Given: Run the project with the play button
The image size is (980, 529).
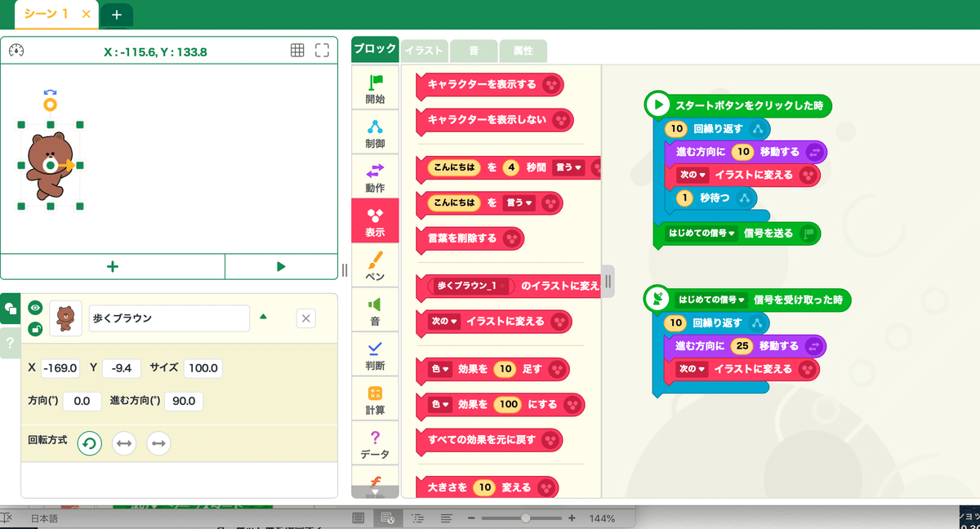Looking at the screenshot, I should pos(281,266).
